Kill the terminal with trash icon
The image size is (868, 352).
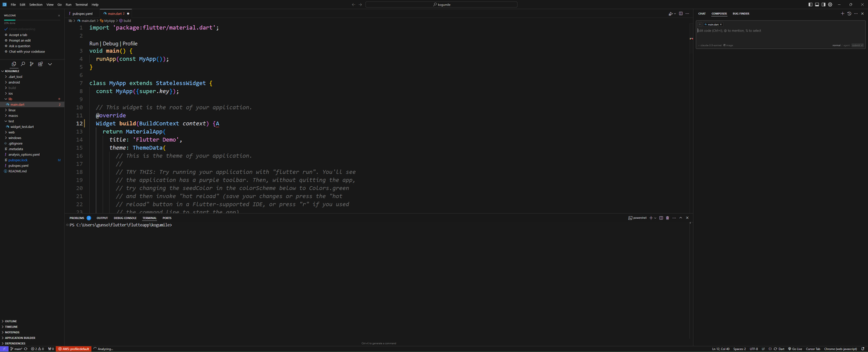point(667,218)
